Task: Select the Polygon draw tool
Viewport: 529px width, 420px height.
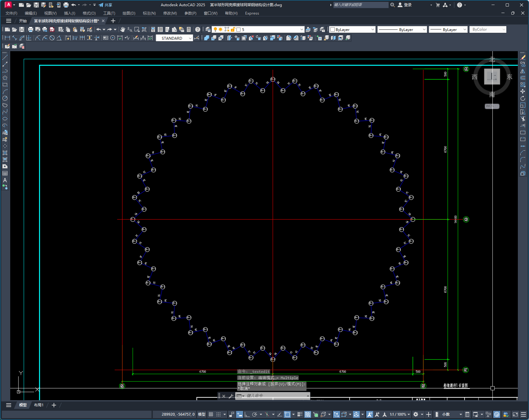Action: point(5,78)
